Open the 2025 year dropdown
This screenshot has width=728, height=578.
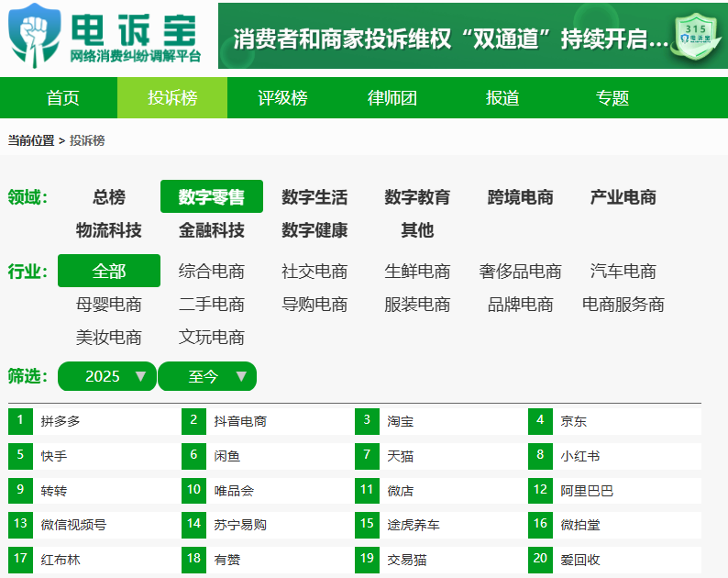click(x=107, y=376)
